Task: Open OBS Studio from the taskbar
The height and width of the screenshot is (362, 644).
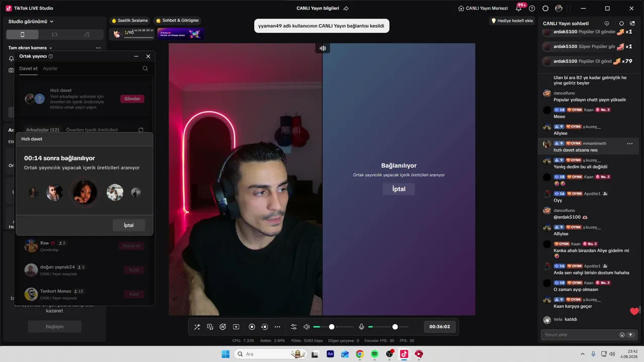Action: (389, 354)
